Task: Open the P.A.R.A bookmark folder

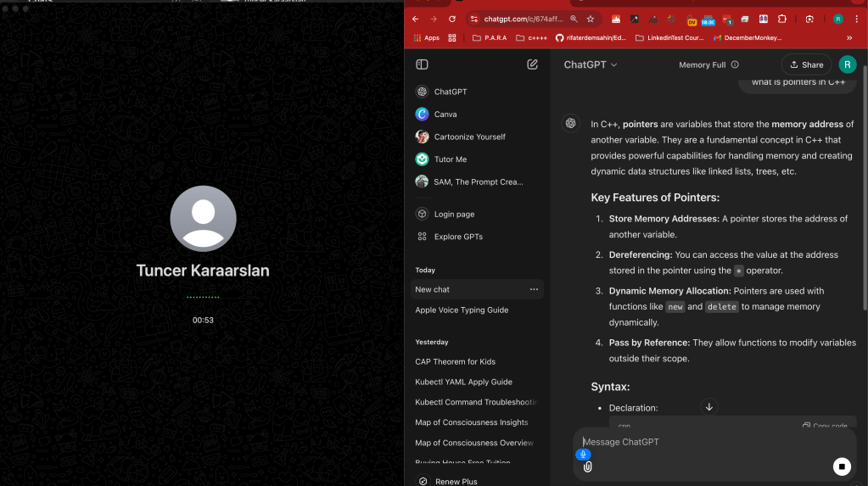Action: [x=490, y=37]
